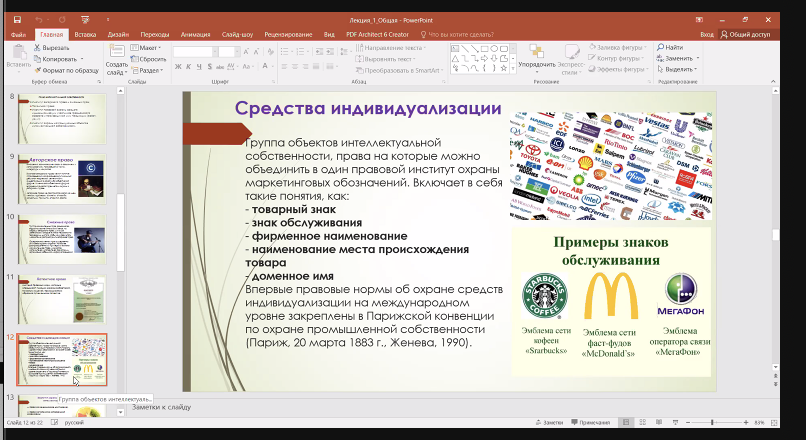Open font name dropdown
The height and width of the screenshot is (440, 806).
tap(215, 52)
